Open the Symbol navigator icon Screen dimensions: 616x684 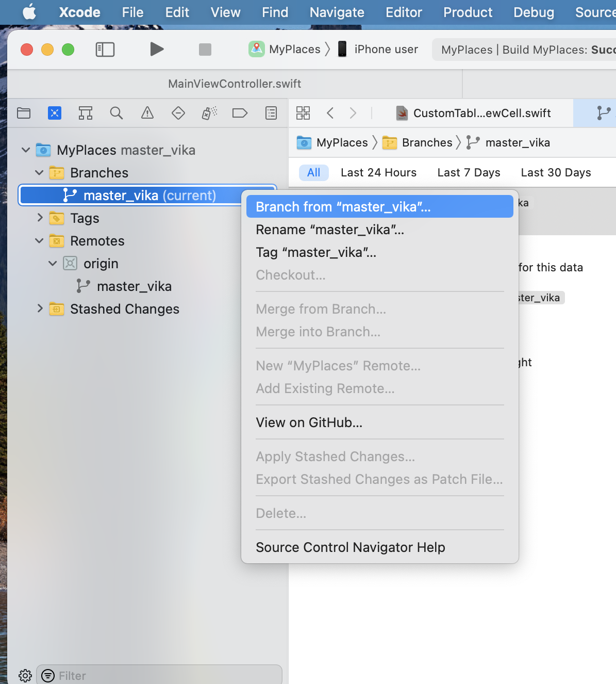[86, 113]
